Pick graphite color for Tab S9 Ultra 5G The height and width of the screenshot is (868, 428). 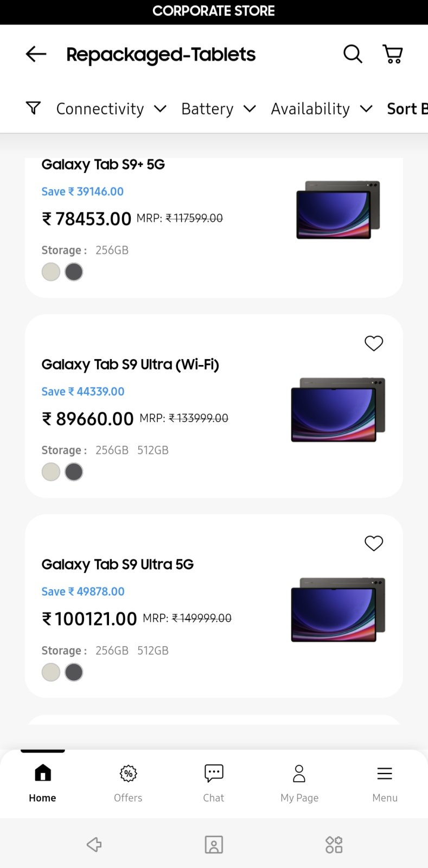pyautogui.click(x=74, y=672)
